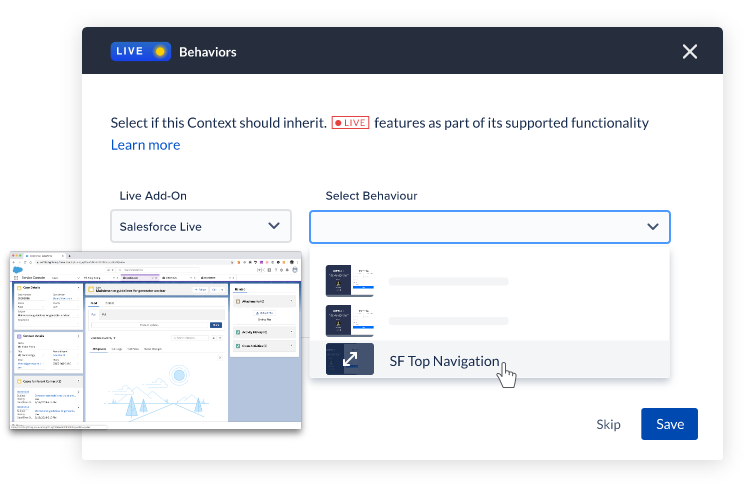This screenshot has width=753, height=493.
Task: Click the Live Add-On dropdown chevron
Action: (x=274, y=227)
